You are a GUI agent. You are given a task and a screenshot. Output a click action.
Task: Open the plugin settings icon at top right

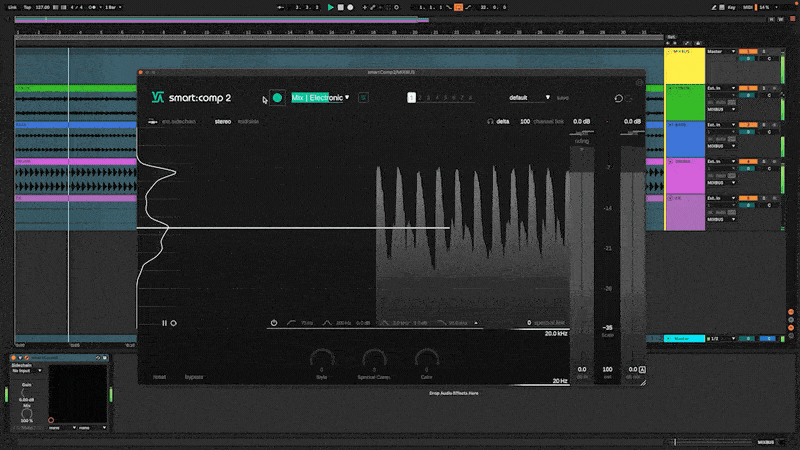(x=639, y=82)
